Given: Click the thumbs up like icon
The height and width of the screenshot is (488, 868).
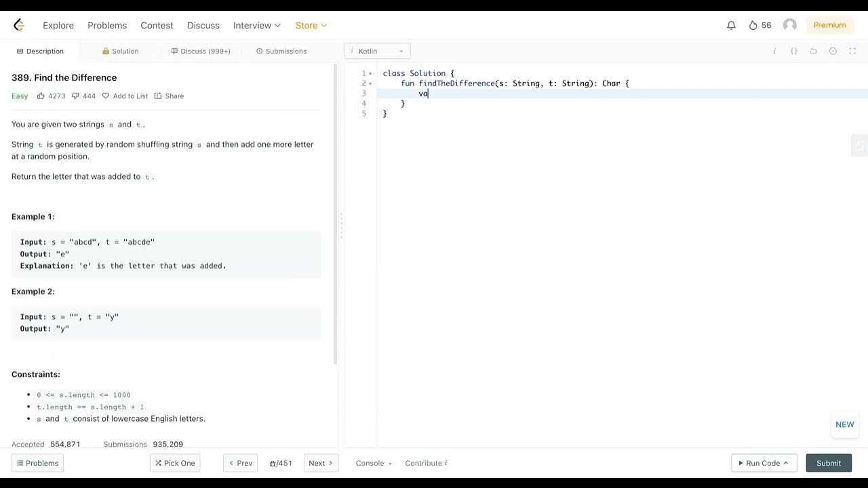Looking at the screenshot, I should click(41, 96).
